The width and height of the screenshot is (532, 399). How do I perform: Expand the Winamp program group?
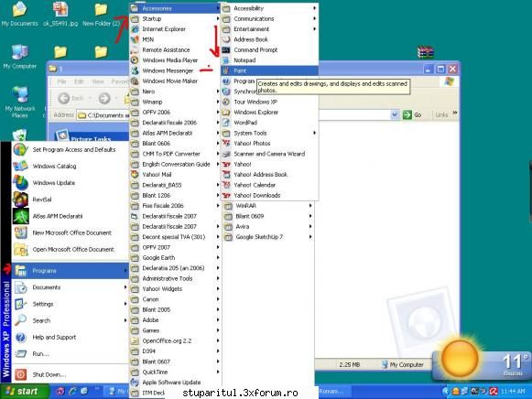175,102
